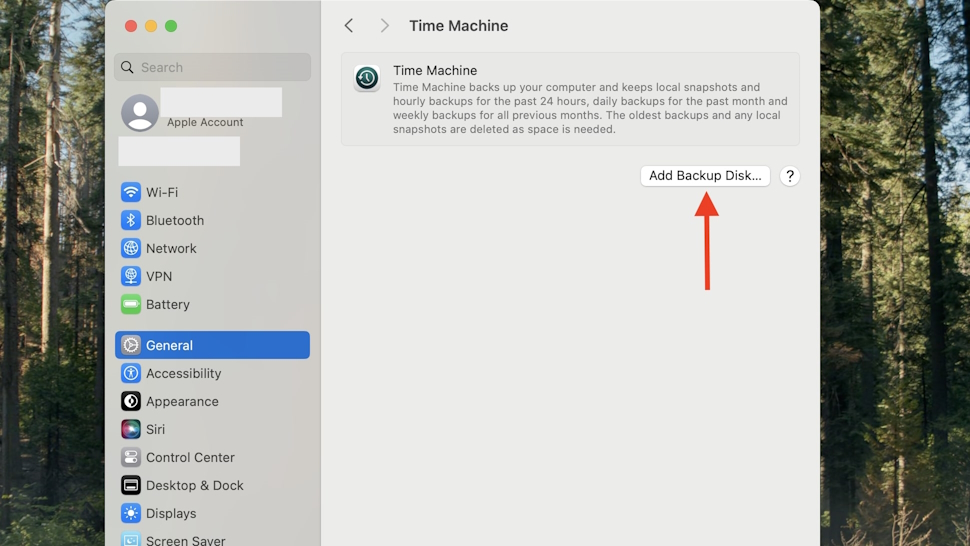
Task: Click the Time Machine window title
Action: pos(458,25)
